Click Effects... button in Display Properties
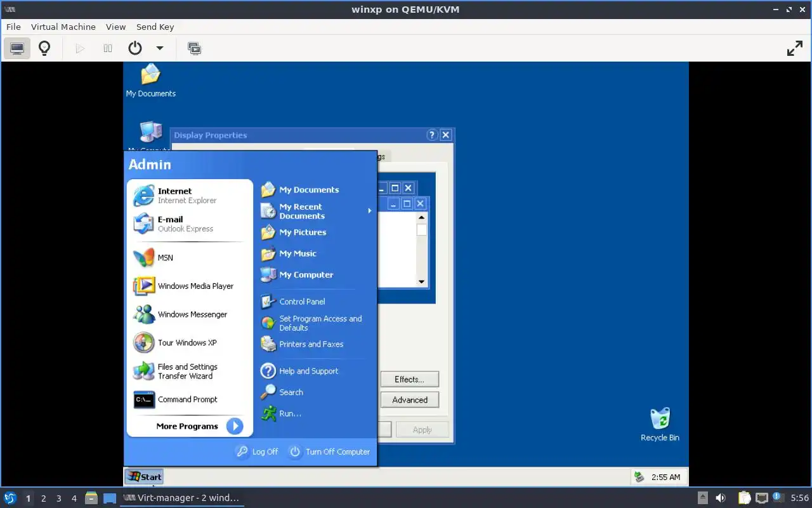This screenshot has width=812, height=508. [410, 379]
